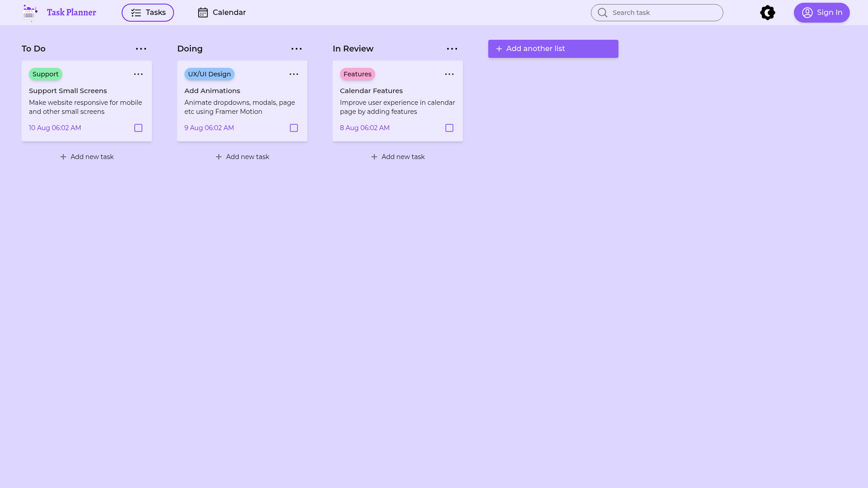Screen dimensions: 868x488
Task: Select the Doing list heading
Action: coord(190,49)
